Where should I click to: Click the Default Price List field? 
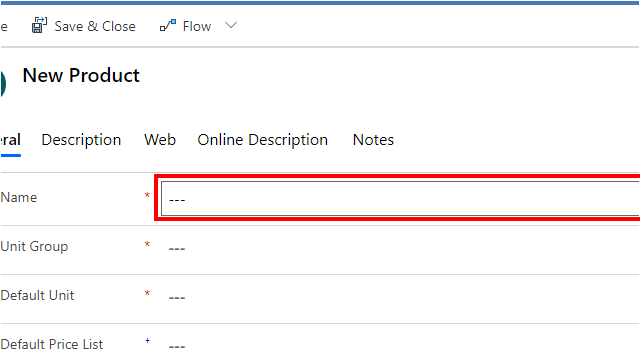click(x=402, y=346)
